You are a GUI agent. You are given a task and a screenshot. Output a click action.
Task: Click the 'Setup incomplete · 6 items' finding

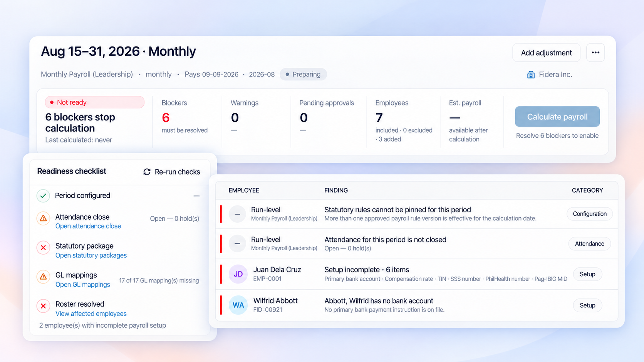pyautogui.click(x=367, y=270)
